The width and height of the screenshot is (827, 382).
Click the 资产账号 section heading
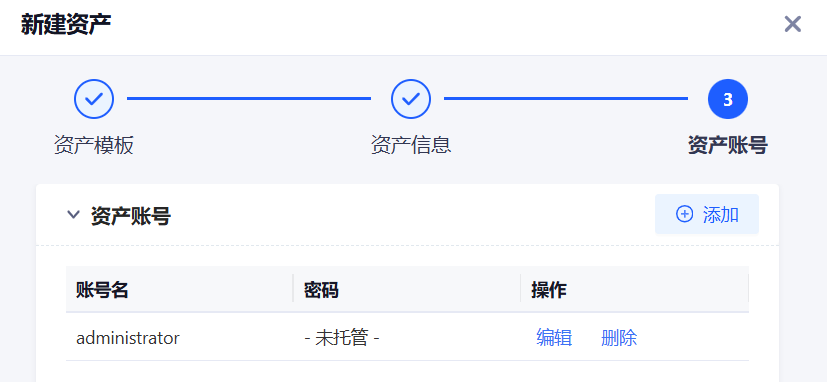click(x=130, y=216)
